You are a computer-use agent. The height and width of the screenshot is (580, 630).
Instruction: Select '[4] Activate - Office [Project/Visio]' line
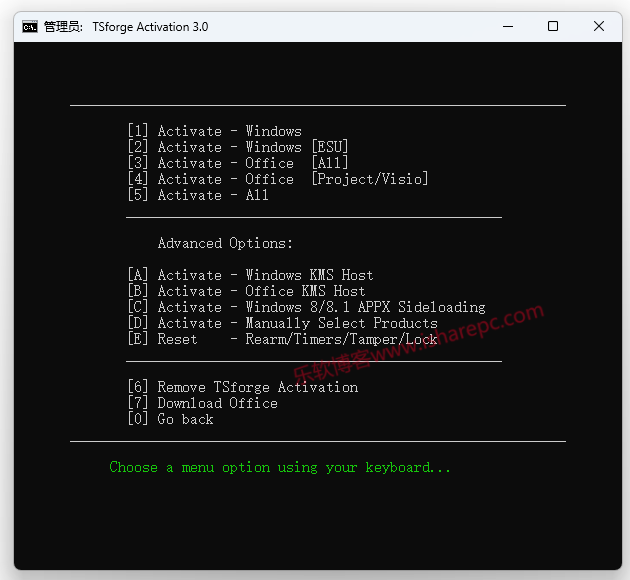click(x=278, y=179)
